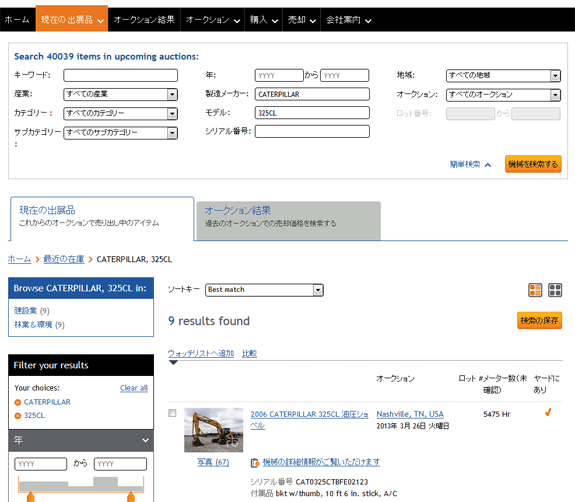
Task: Focus search form year-from YYYY input
Action: [279, 76]
